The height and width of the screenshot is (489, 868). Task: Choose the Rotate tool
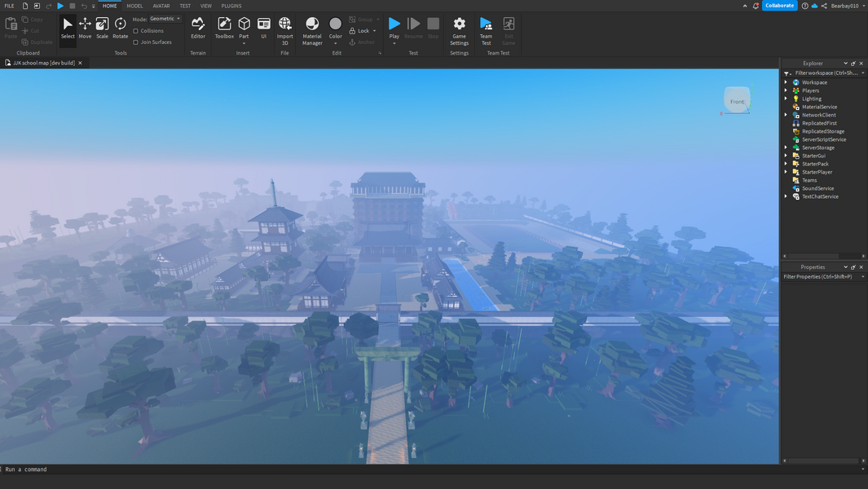click(120, 29)
